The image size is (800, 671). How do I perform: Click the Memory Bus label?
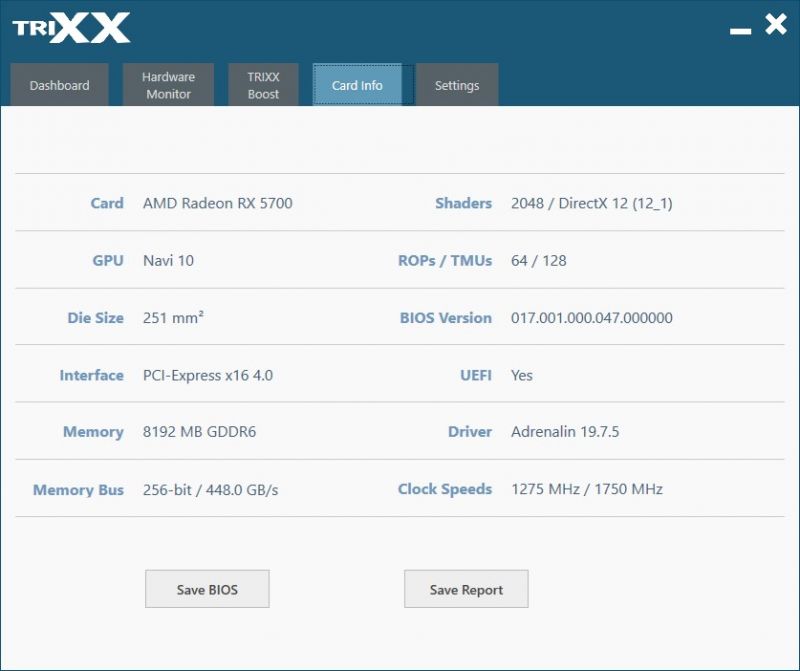[79, 490]
